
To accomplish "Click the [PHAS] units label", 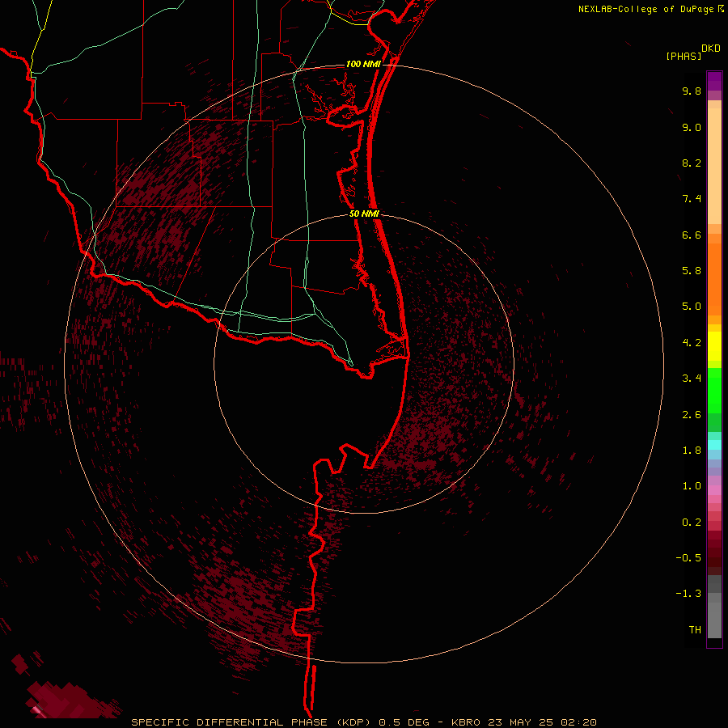I will coord(684,56).
